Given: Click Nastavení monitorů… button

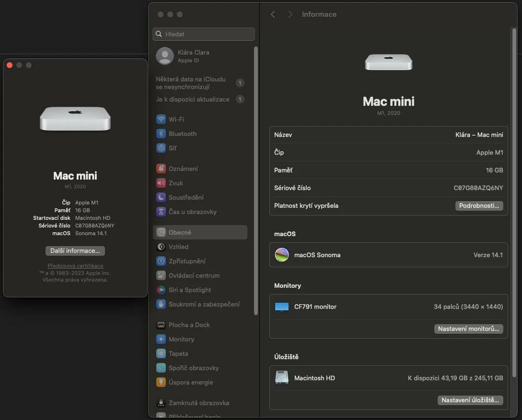Looking at the screenshot, I should pos(468,329).
